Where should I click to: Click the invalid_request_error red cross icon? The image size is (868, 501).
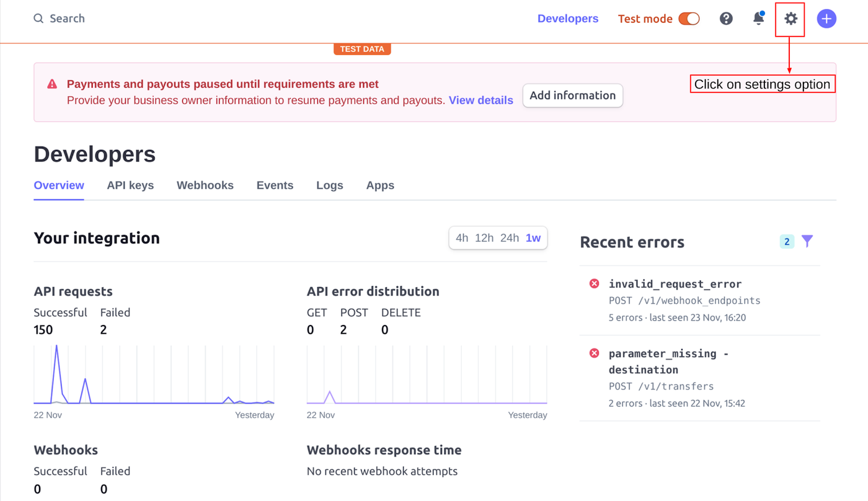coord(594,283)
